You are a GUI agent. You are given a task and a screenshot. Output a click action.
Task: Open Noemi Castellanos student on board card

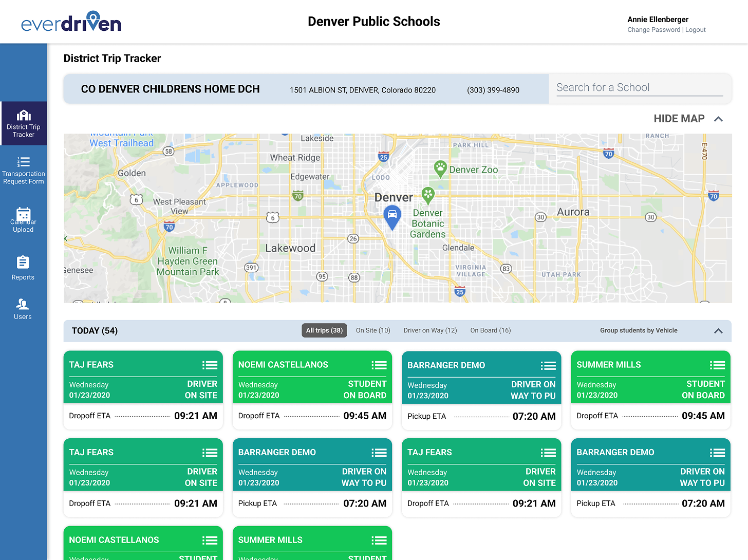[312, 390]
